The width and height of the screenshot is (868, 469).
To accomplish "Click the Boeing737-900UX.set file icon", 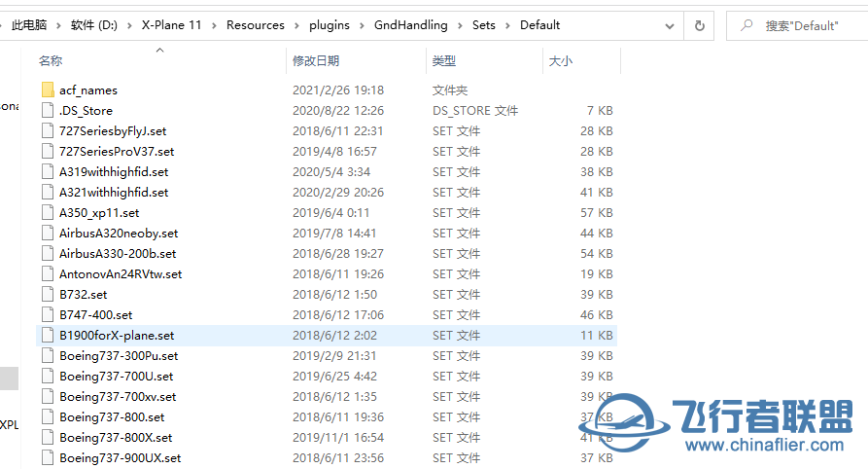I will 49,458.
